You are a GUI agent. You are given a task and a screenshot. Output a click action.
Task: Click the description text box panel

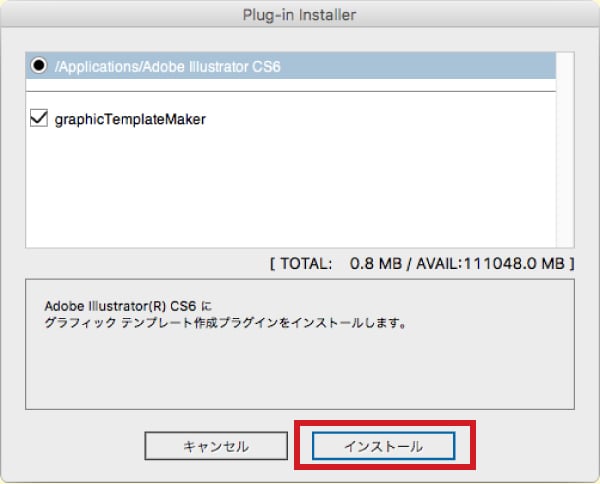pyautogui.click(x=300, y=344)
